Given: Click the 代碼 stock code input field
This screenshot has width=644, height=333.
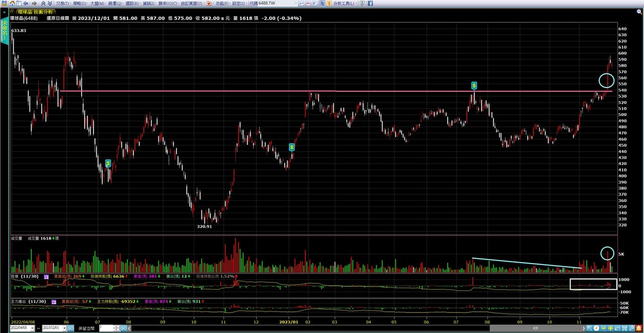Looking at the screenshot, I should pyautogui.click(x=276, y=4).
